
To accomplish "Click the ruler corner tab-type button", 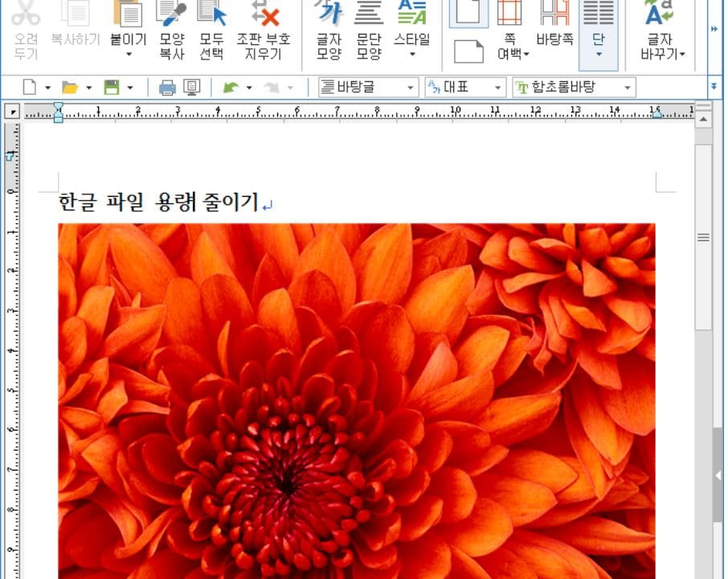I will coord(12,112).
